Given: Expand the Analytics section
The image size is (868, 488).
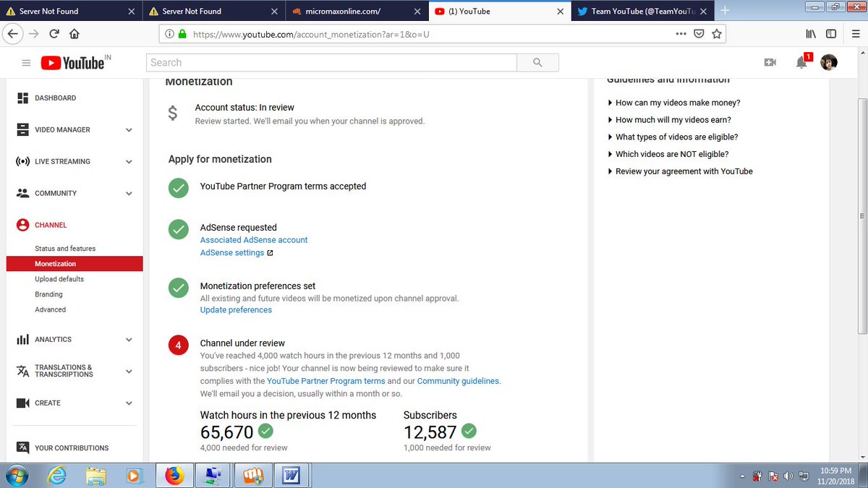Looking at the screenshot, I should click(129, 340).
